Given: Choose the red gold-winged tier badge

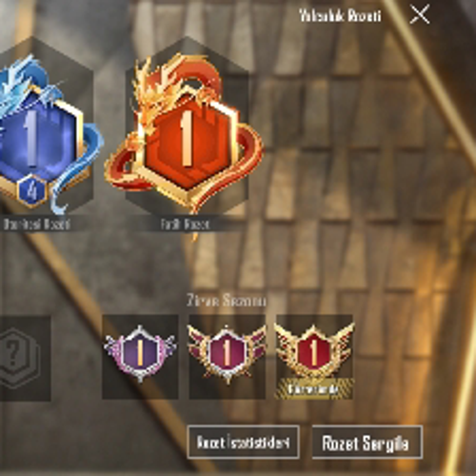Looking at the screenshot, I should coord(314,350).
